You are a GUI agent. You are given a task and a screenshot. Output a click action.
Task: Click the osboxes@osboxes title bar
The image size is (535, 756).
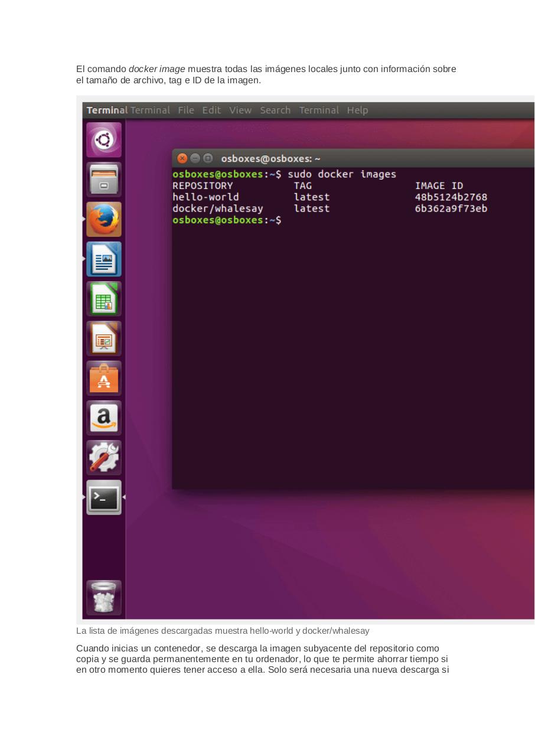click(x=271, y=158)
